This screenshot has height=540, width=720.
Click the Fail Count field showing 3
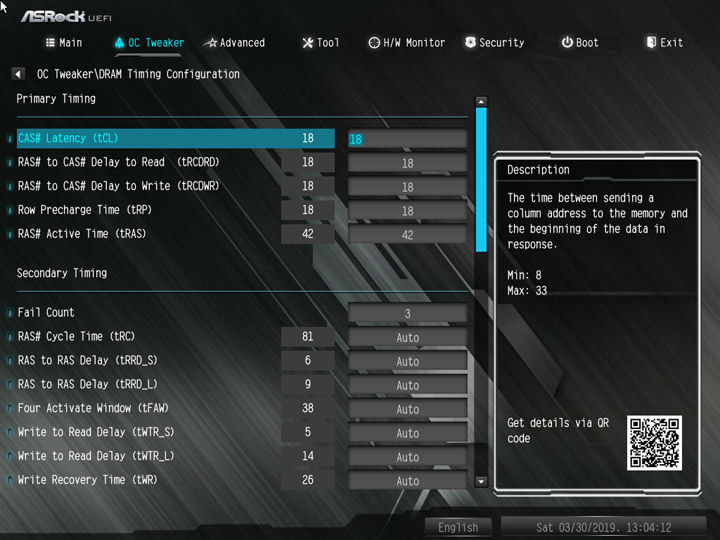click(x=407, y=314)
